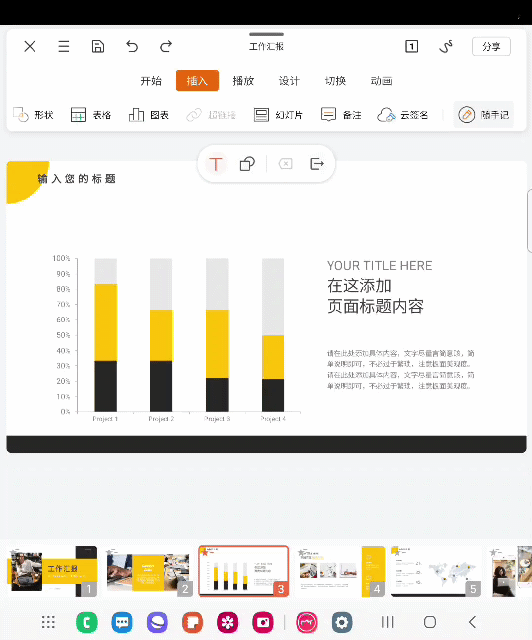The image size is (532, 640).
Task: Open the page view icon with number 1
Action: 411,46
